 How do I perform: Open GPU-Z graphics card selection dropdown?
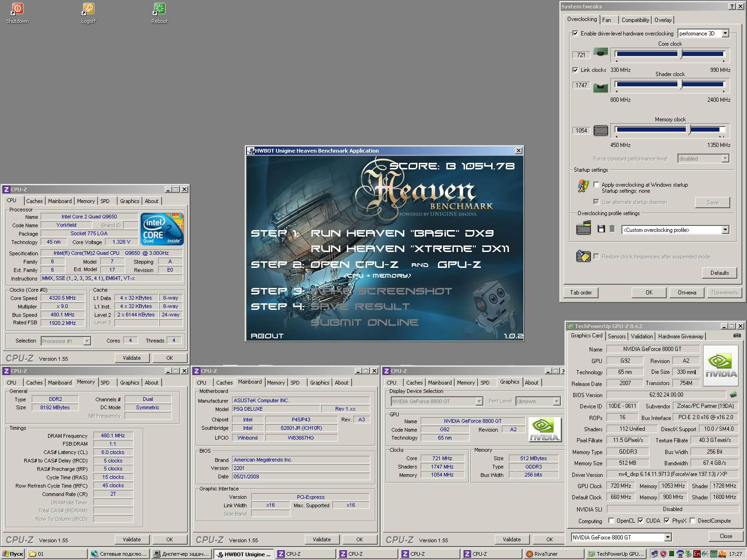pos(621,537)
